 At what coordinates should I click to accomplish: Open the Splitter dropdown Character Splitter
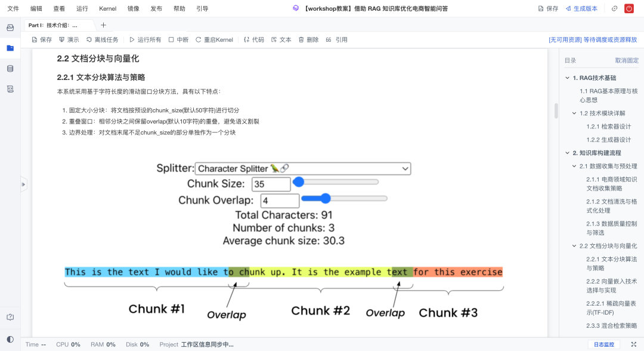pos(303,168)
